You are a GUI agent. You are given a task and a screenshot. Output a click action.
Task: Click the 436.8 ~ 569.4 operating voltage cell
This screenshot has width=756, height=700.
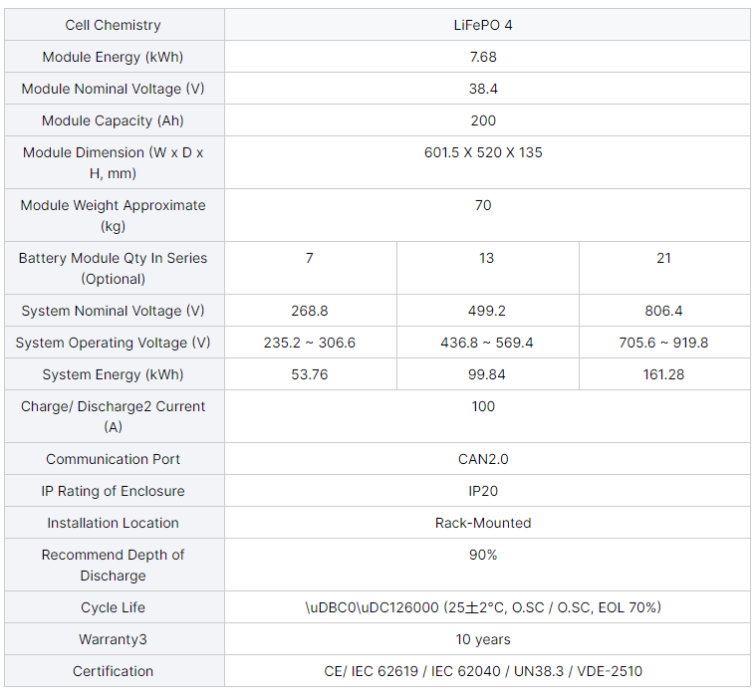(487, 343)
